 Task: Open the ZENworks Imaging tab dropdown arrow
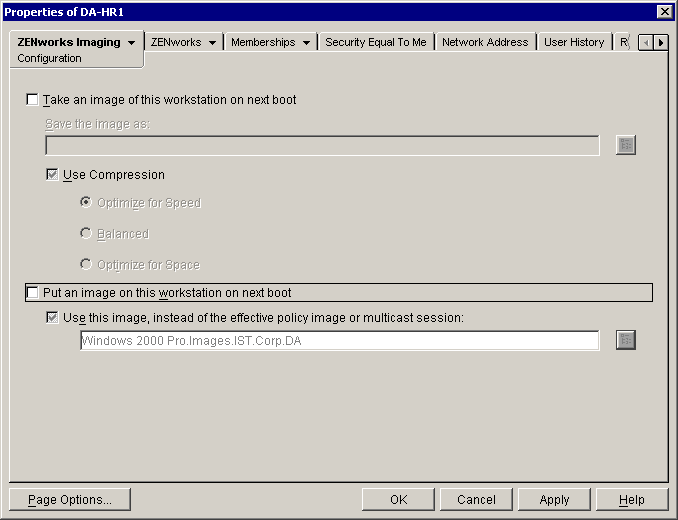pyautogui.click(x=131, y=43)
